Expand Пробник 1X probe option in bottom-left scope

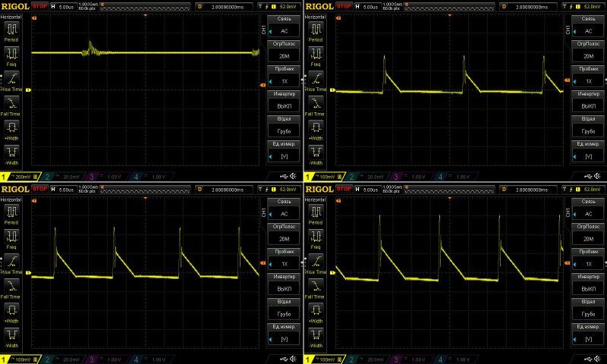coord(284,259)
